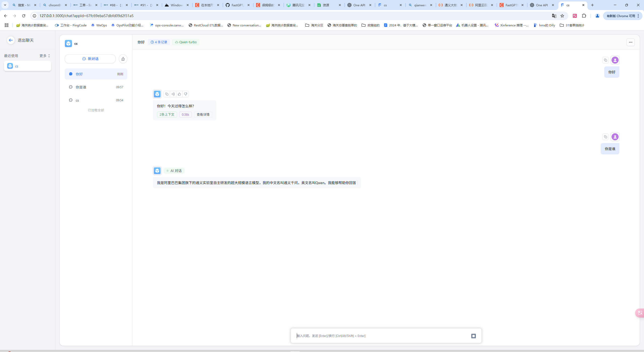Click the clear chat history broom icon
The width and height of the screenshot is (644, 352).
coord(123,59)
